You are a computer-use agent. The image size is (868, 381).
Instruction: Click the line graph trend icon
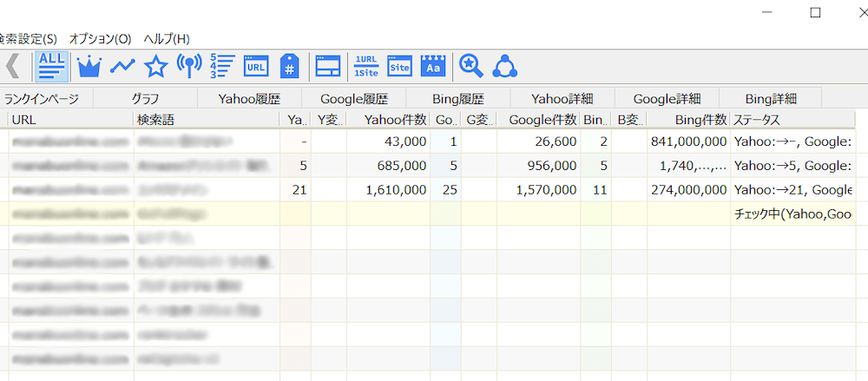(122, 67)
